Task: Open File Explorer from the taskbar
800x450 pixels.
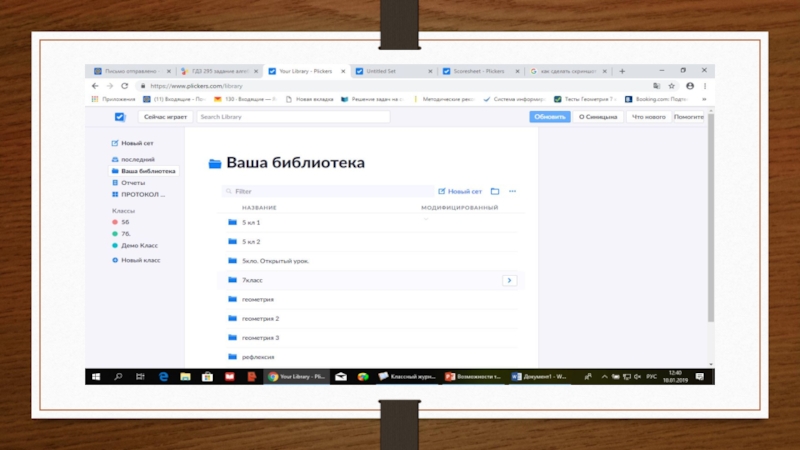Action: pos(185,377)
